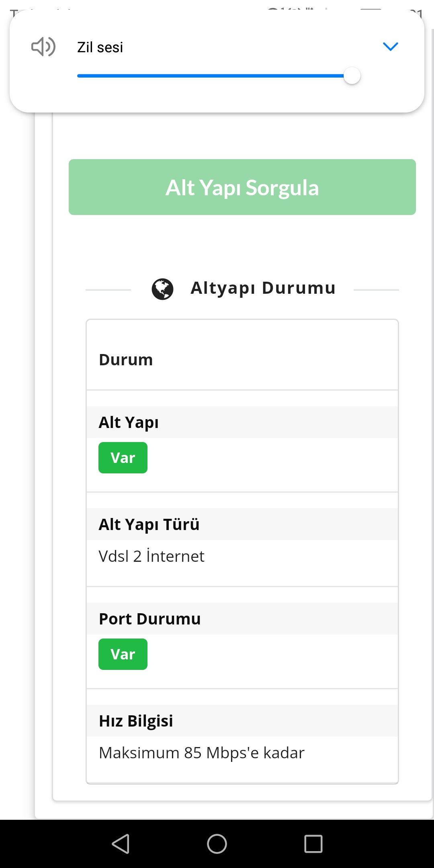
Task: Tap the Hız Bilgisi row label
Action: click(x=136, y=721)
